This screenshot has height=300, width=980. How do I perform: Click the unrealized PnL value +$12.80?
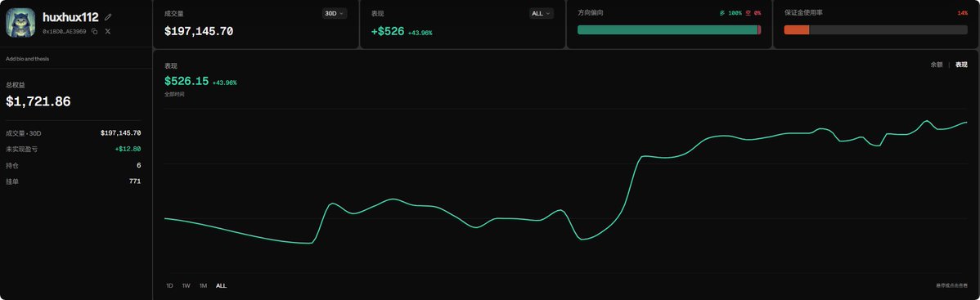(x=128, y=150)
